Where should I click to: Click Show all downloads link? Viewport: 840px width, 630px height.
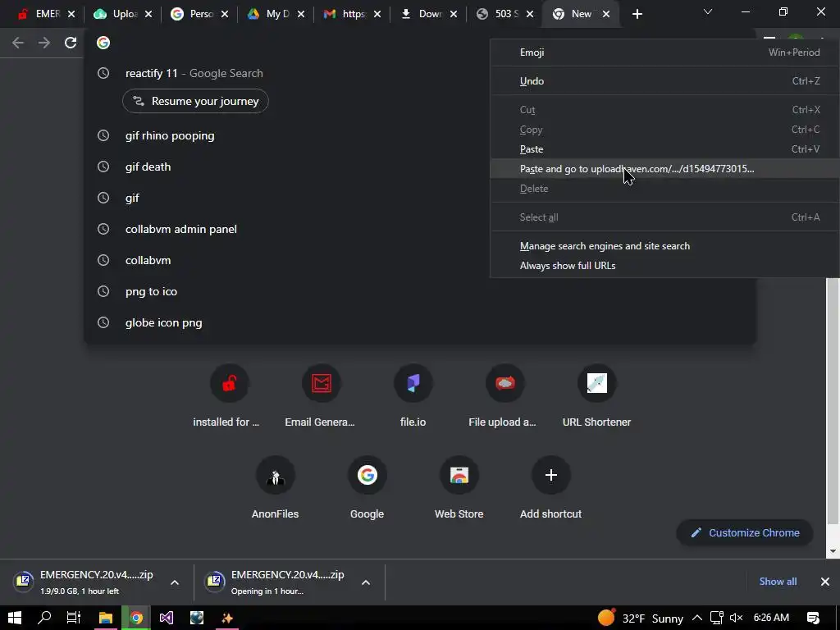778,582
